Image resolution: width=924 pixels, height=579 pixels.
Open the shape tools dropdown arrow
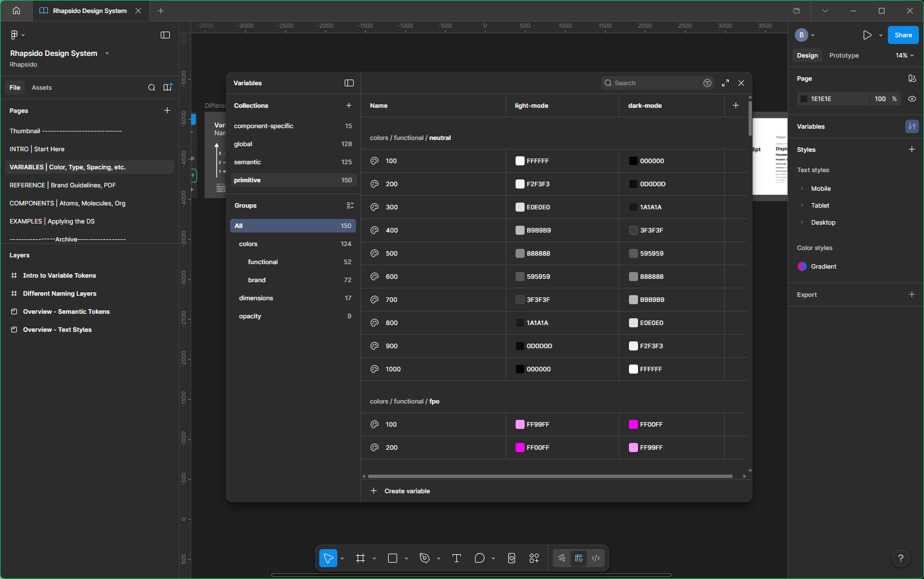point(406,558)
